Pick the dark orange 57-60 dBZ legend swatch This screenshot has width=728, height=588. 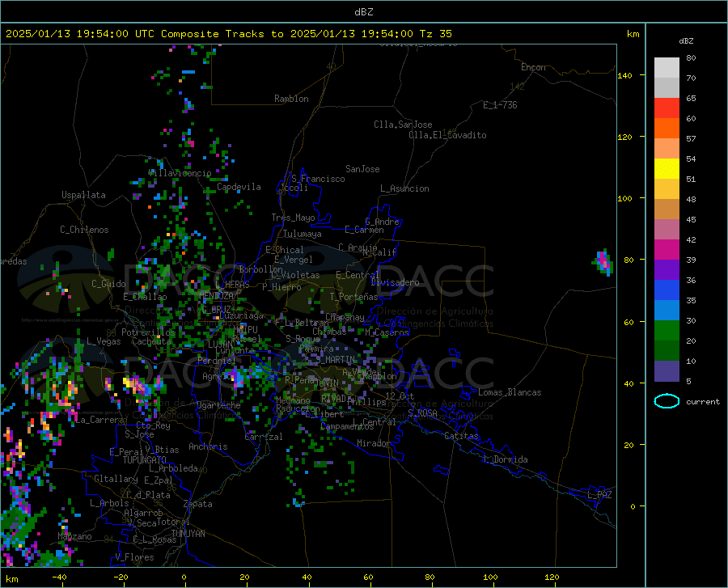pyautogui.click(x=667, y=129)
